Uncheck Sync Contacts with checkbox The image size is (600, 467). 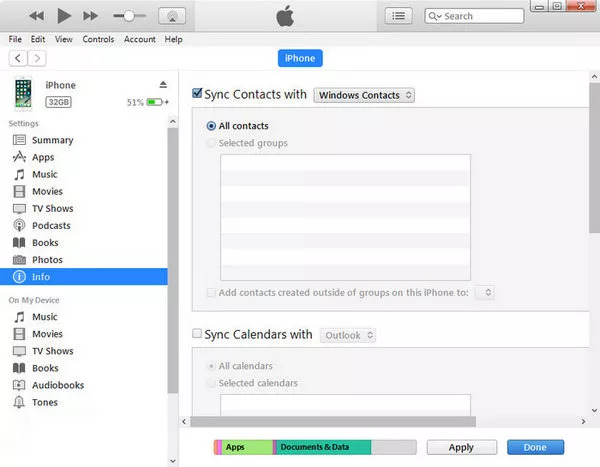[x=197, y=93]
